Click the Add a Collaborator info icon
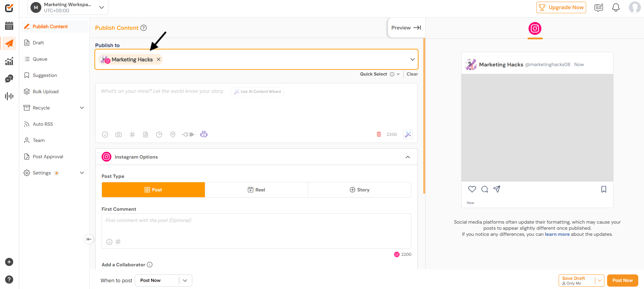This screenshot has width=644, height=289. [x=150, y=265]
